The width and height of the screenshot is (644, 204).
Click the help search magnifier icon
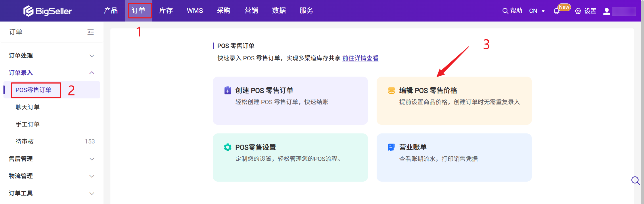pos(505,11)
